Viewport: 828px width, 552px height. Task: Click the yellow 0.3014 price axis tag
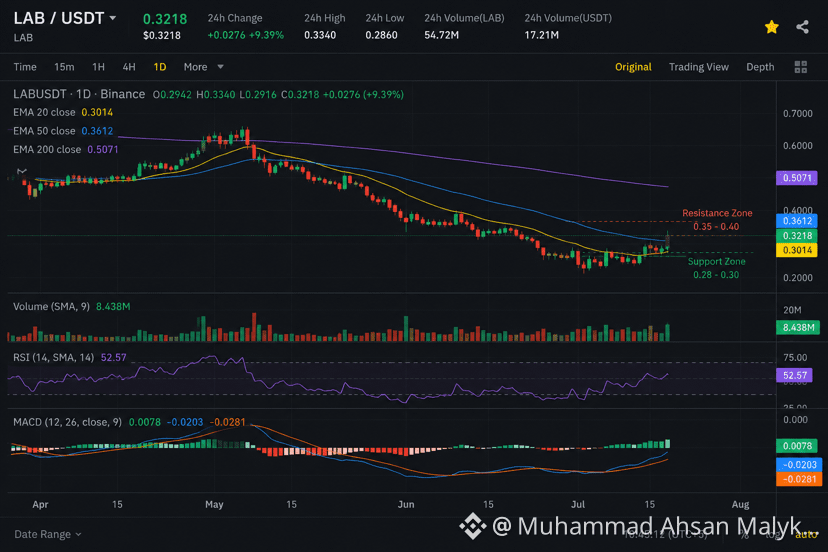[796, 250]
